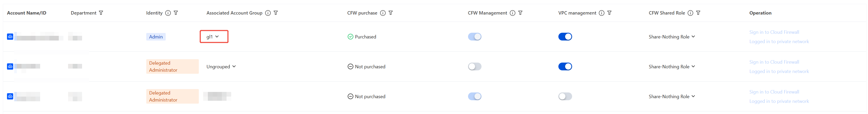Open the Department column filter icon

(x=101, y=13)
